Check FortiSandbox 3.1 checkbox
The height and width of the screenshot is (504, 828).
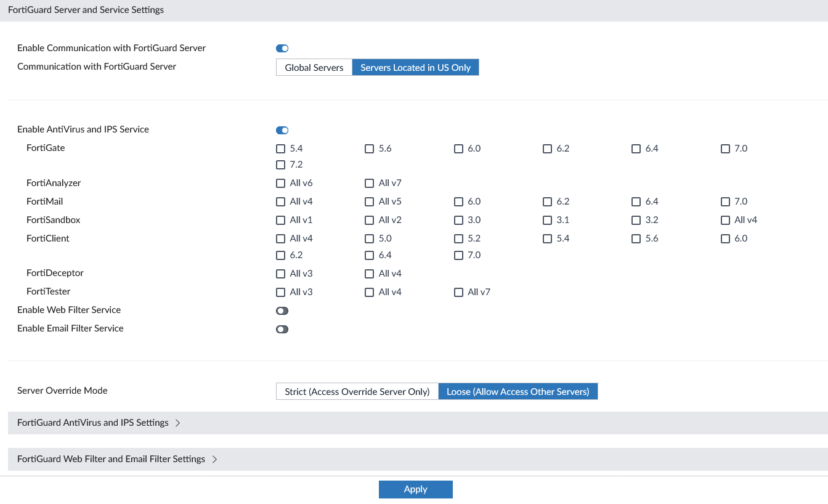(547, 221)
